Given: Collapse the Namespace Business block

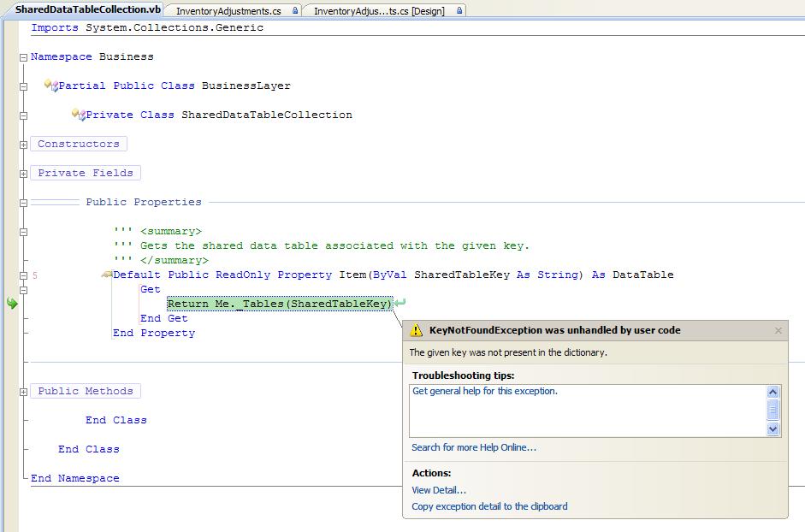Looking at the screenshot, I should coord(23,57).
